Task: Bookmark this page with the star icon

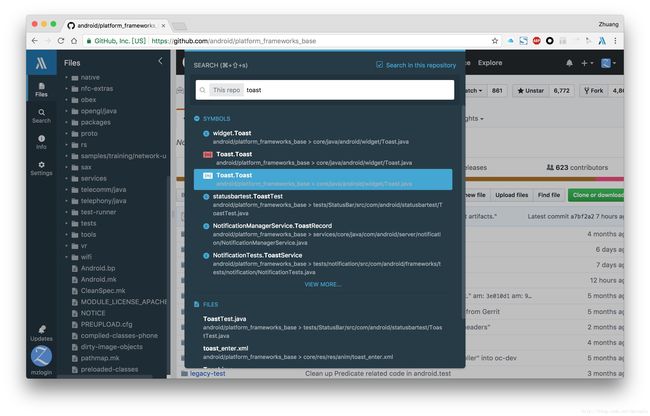Action: coord(495,41)
